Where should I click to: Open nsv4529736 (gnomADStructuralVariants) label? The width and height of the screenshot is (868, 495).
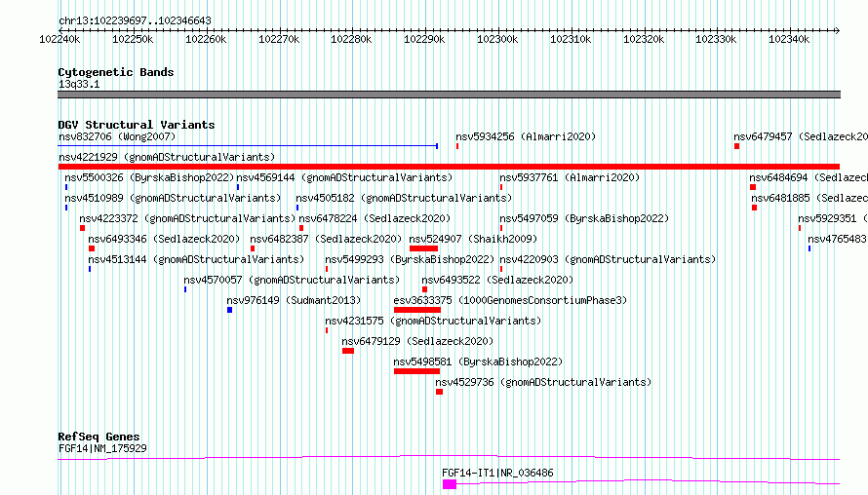click(x=543, y=382)
